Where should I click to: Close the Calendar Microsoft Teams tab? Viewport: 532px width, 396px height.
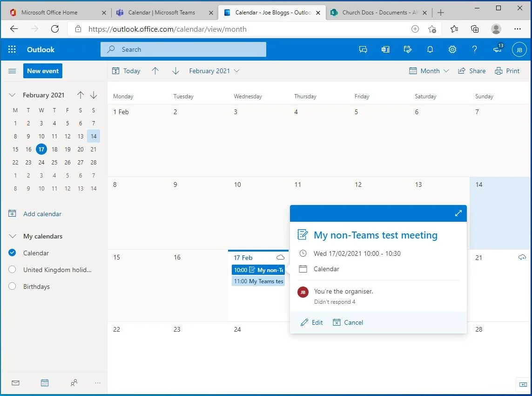coord(211,13)
